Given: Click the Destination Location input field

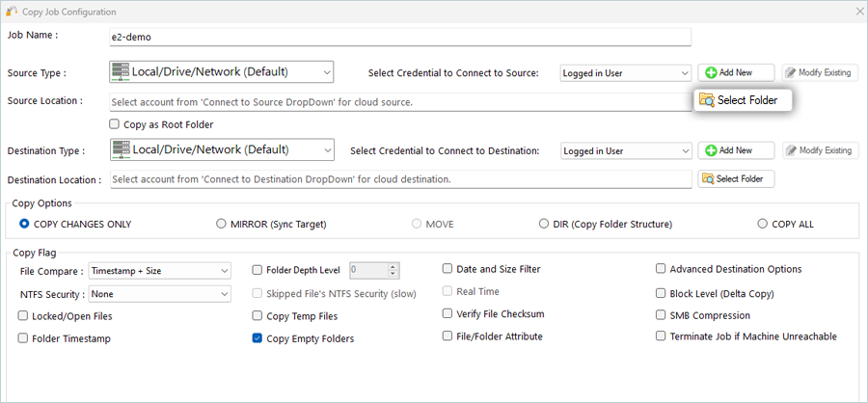Looking at the screenshot, I should pyautogui.click(x=400, y=179).
